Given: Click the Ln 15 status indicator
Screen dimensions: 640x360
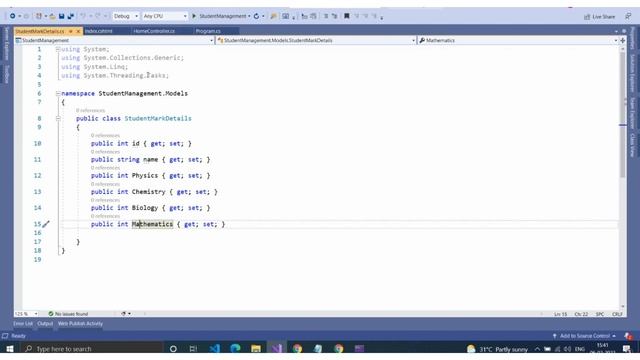Looking at the screenshot, I should point(560,314).
